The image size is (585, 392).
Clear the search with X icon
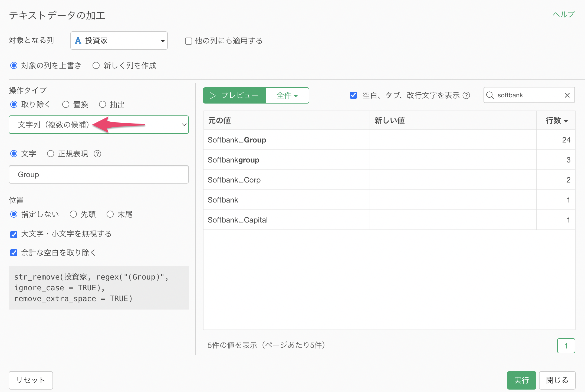(567, 95)
